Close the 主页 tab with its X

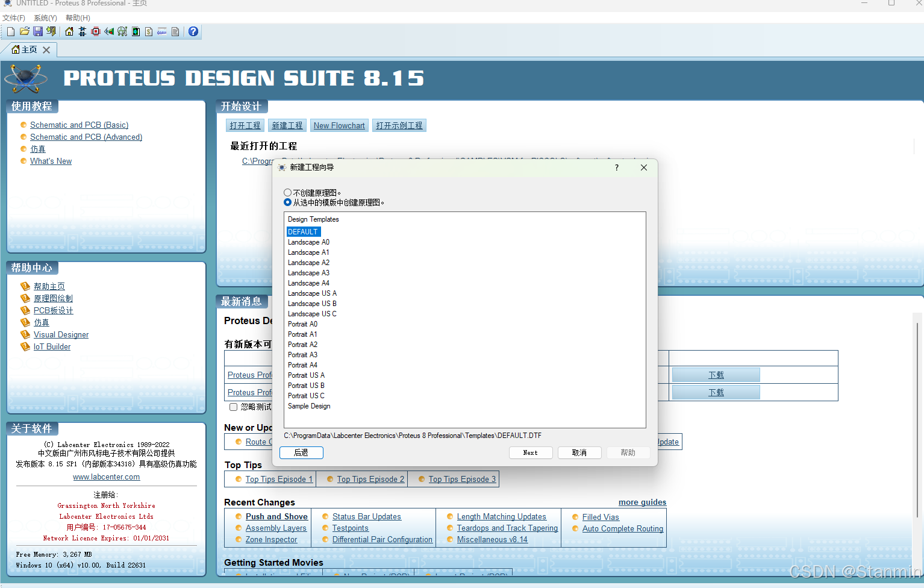point(46,50)
